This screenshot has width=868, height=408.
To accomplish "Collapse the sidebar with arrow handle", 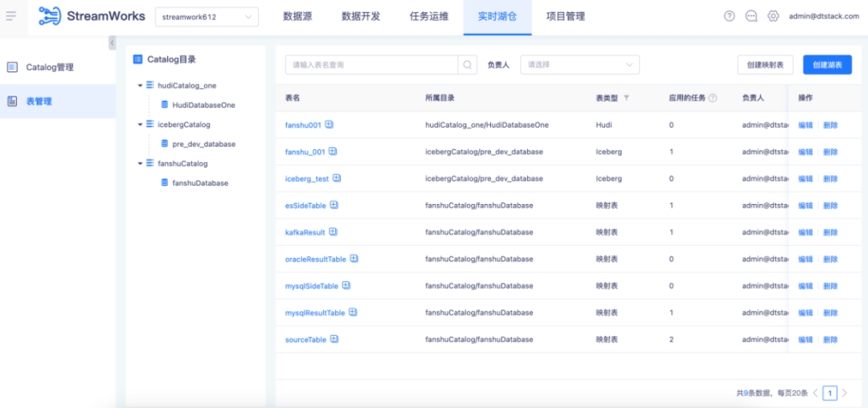I will point(113,43).
